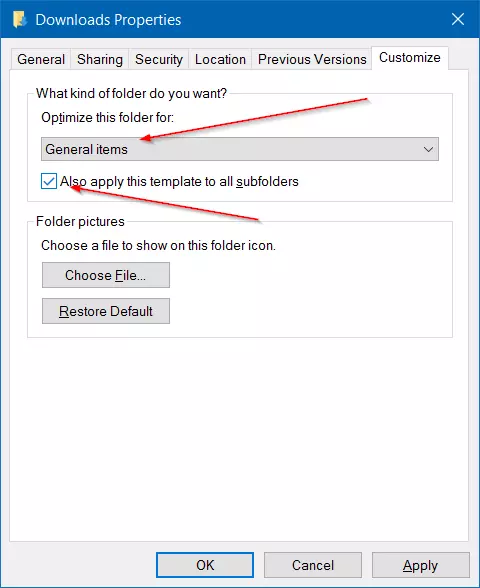Click the Downloads folder icon in title bar
The image size is (480, 588).
point(20,20)
